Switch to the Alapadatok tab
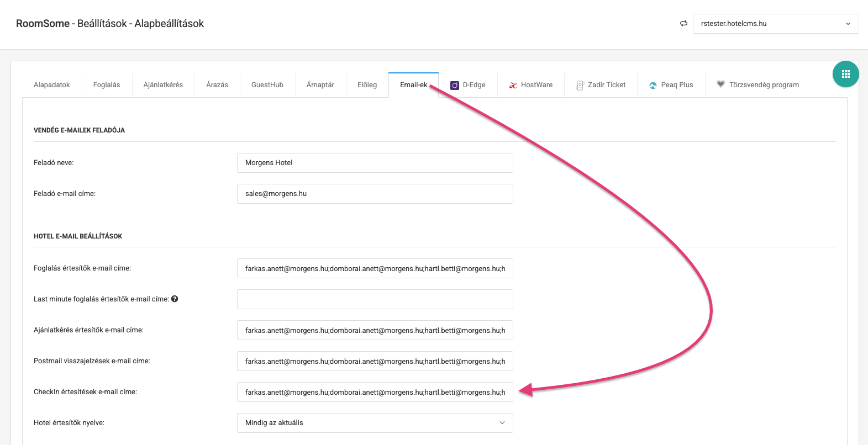868x445 pixels. pyautogui.click(x=52, y=85)
